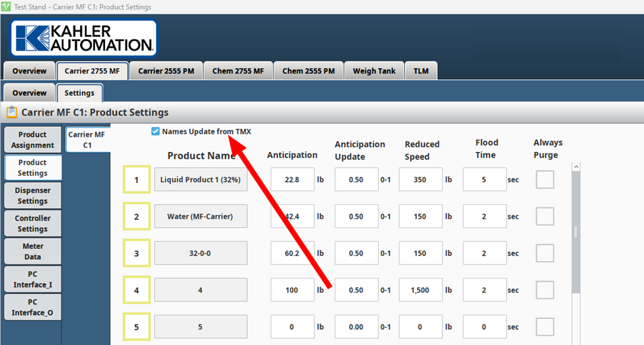Select product number 3 box
The height and width of the screenshot is (345, 644).
[x=137, y=253]
